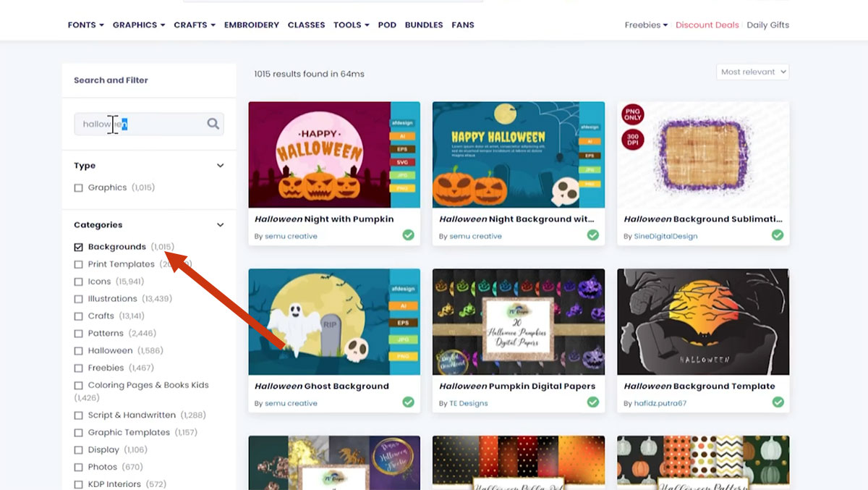Open the FONTS menu
This screenshot has width=868, height=490.
coord(85,25)
